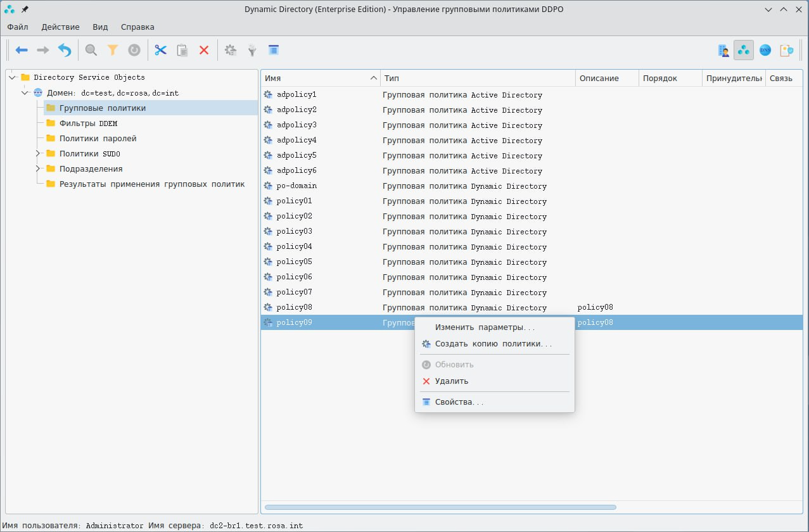Click the blue undo curved arrow icon
The image size is (809, 532).
pyautogui.click(x=65, y=50)
